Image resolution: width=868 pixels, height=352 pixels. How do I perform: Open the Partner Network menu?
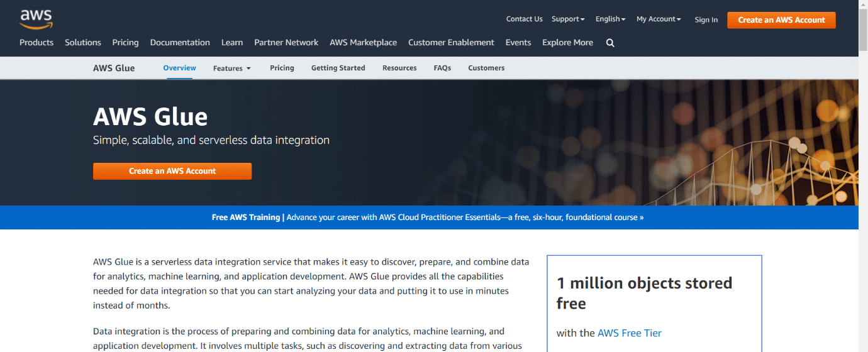click(286, 42)
